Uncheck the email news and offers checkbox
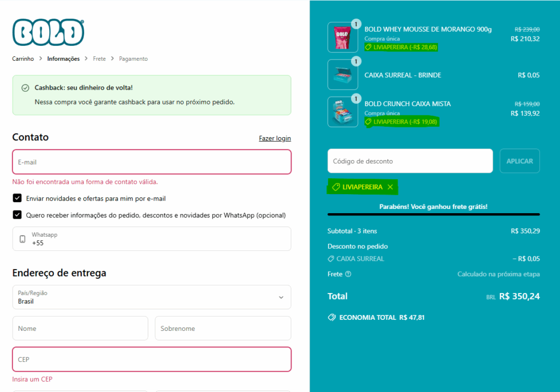This screenshot has height=392, width=560. click(x=17, y=198)
